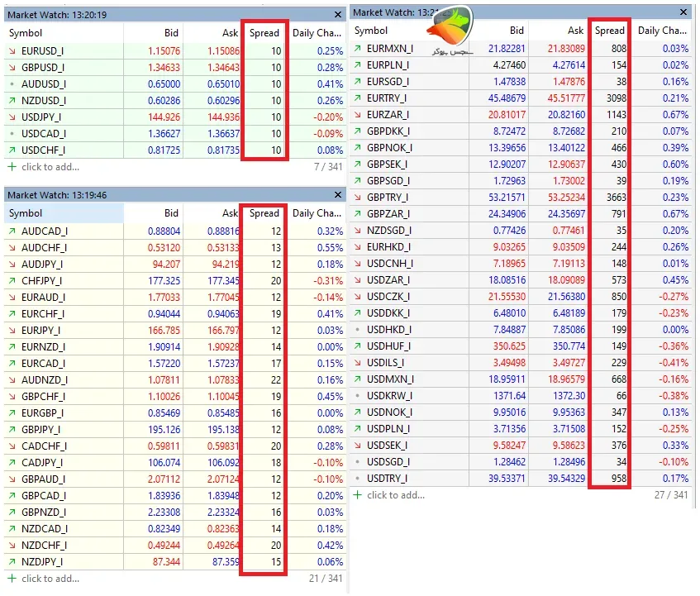This screenshot has width=700, height=596.
Task: Click the red arrow icon next to GBPTRY_I
Action: (358, 198)
